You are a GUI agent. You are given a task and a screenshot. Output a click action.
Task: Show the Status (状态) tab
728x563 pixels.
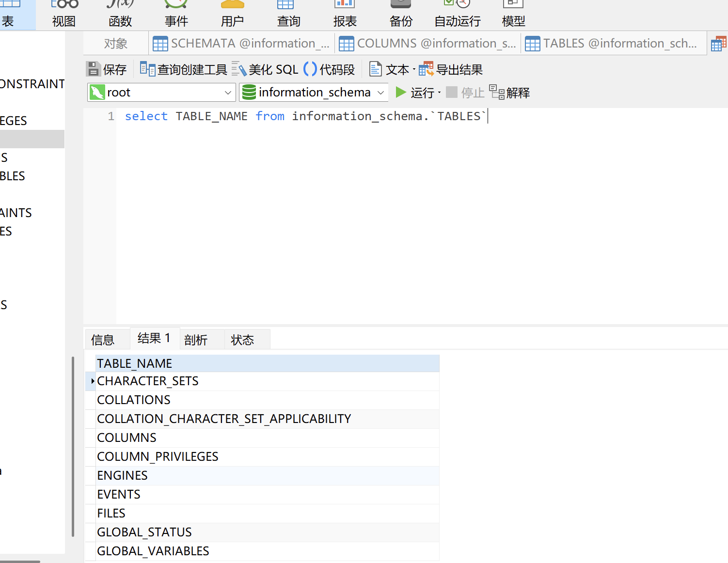(x=242, y=340)
